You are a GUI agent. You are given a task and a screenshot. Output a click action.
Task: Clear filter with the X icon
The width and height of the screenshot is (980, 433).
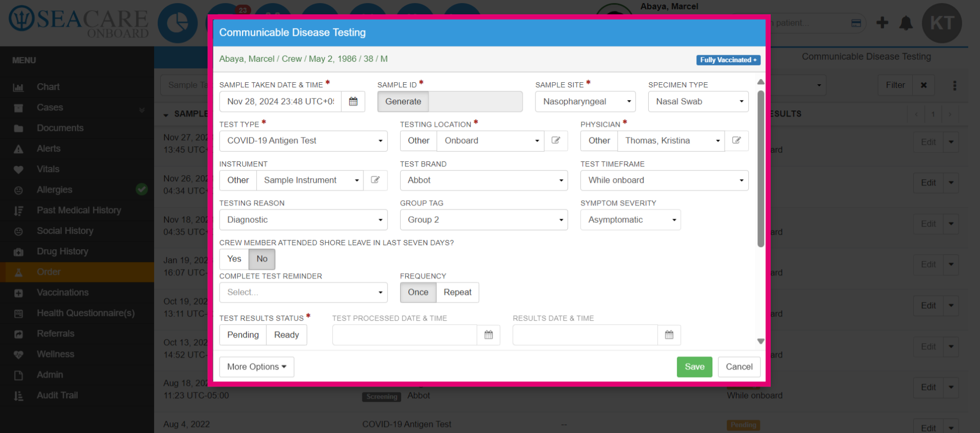coord(923,85)
